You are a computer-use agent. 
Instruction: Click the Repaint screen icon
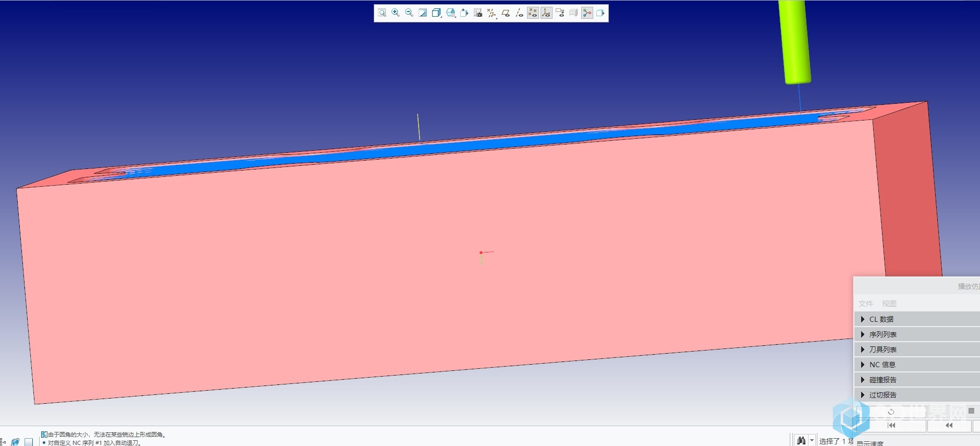tap(423, 13)
